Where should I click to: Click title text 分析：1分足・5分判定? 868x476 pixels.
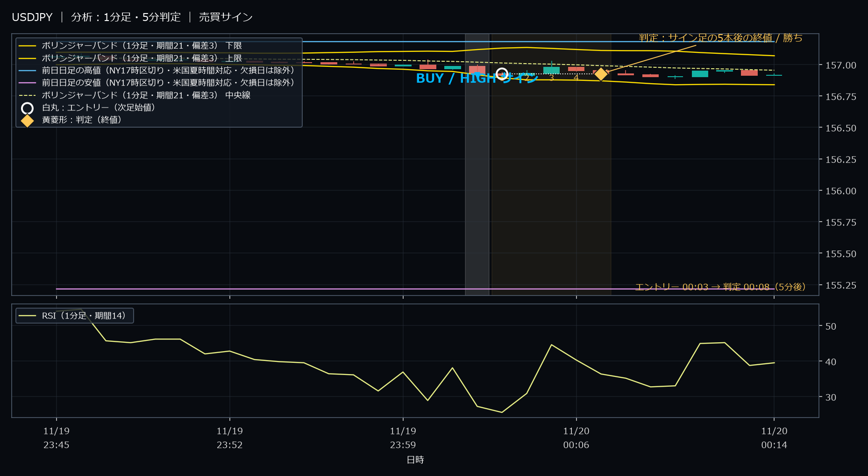coord(126,17)
